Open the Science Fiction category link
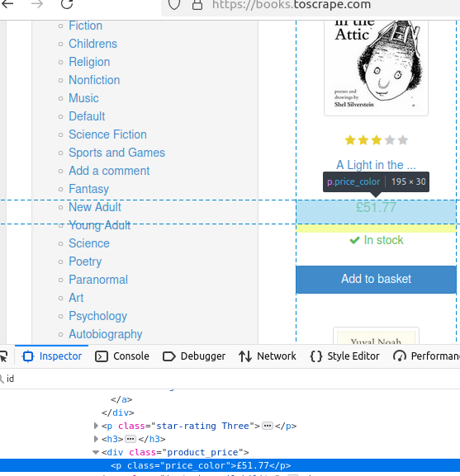Viewport: 460px width, 476px height. tap(107, 134)
